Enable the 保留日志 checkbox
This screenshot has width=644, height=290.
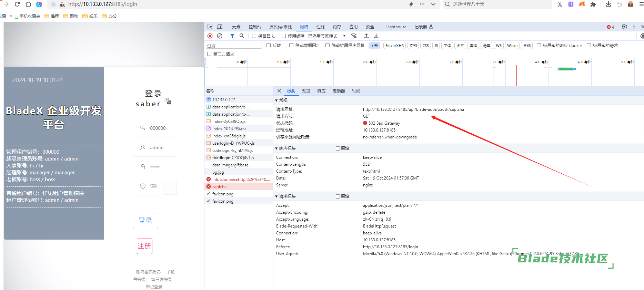254,36
